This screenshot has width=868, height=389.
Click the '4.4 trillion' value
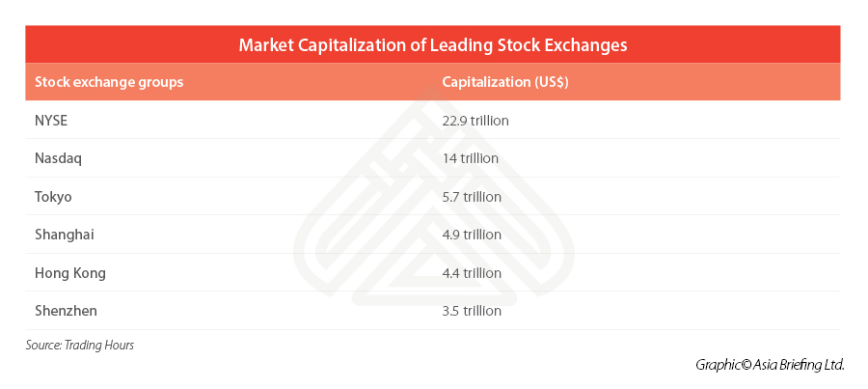pyautogui.click(x=472, y=273)
